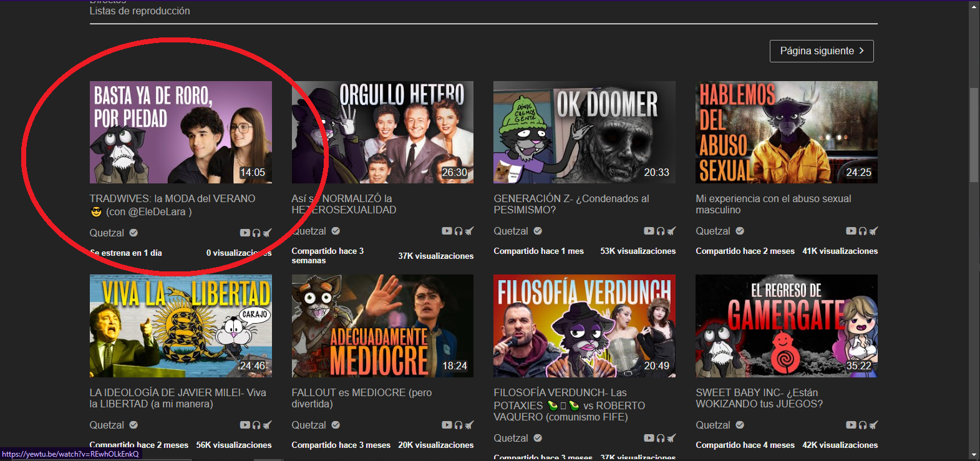The height and width of the screenshot is (461, 980).
Task: Click the OK DOOMER thumbnail
Action: (x=585, y=132)
